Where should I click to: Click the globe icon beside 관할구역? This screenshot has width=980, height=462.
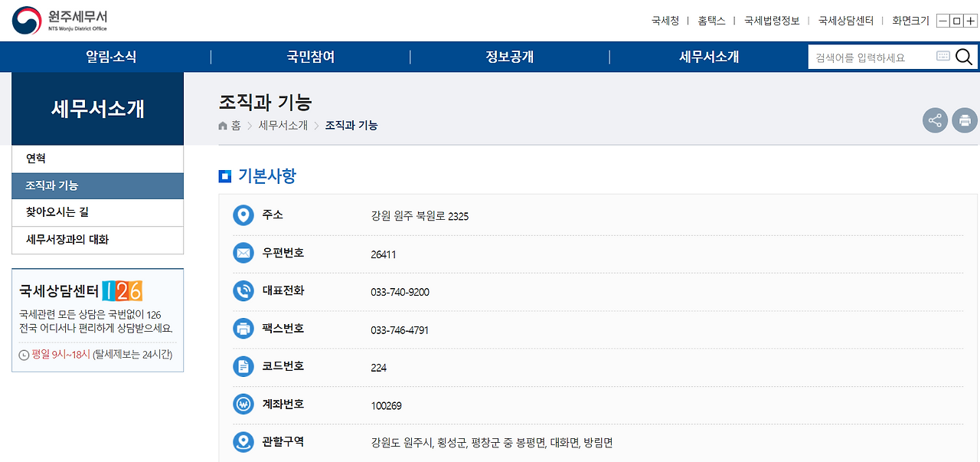tap(243, 441)
